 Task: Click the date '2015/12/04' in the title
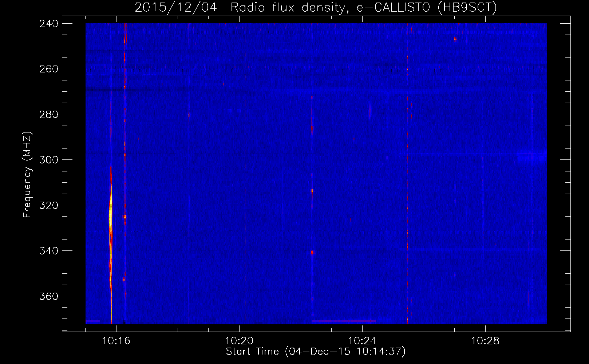pyautogui.click(x=176, y=8)
